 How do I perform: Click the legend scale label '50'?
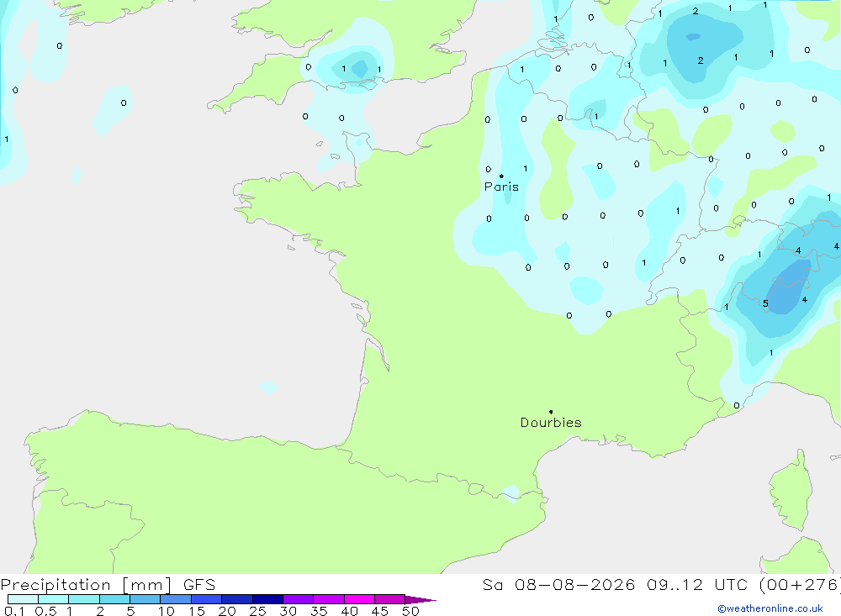pyautogui.click(x=410, y=611)
